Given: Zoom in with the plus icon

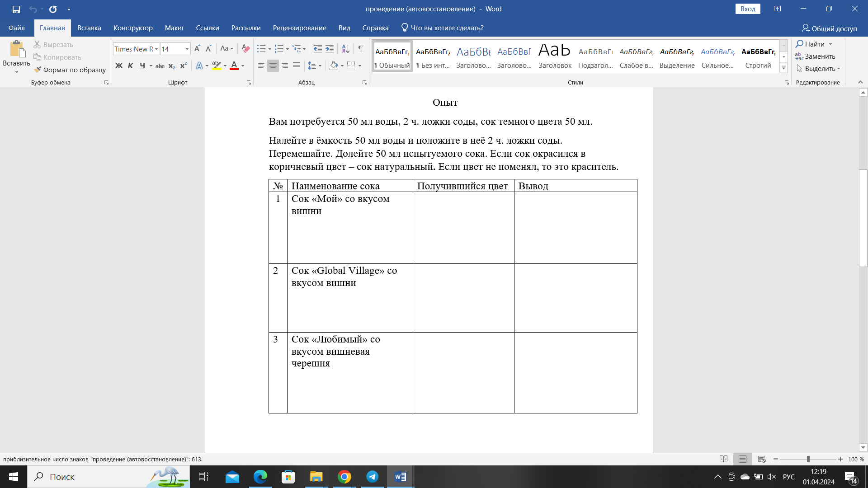Looking at the screenshot, I should point(840,459).
